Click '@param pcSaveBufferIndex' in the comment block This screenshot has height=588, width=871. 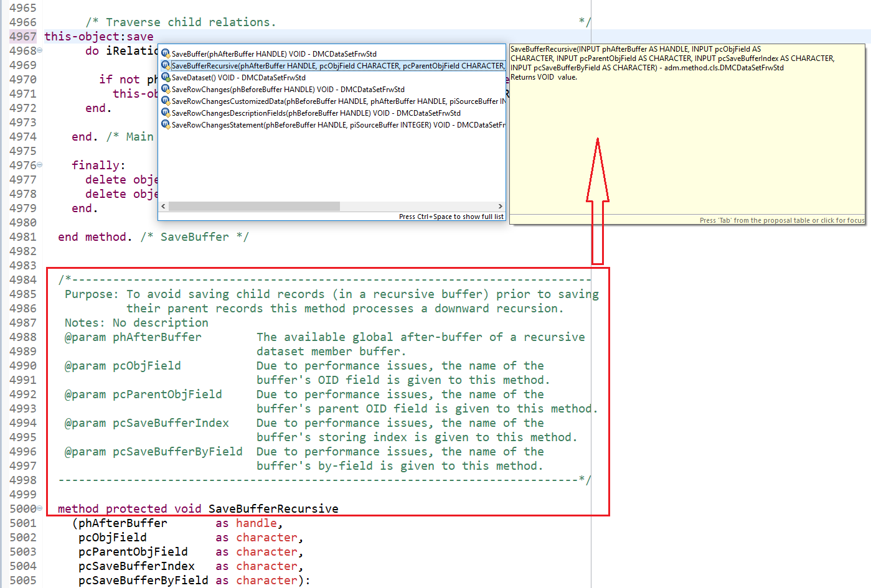(147, 423)
